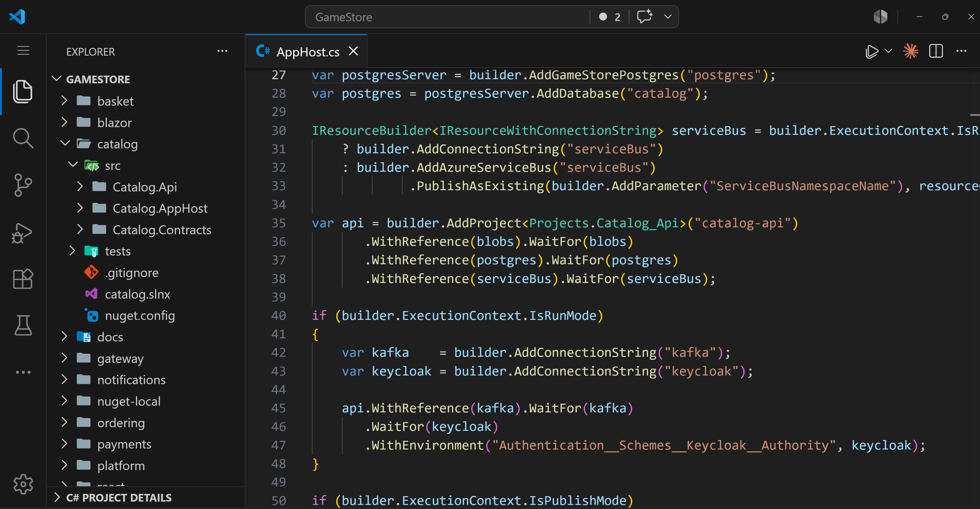Expand the gateway folder
Viewport: 980px width, 509px height.
coord(145,358)
